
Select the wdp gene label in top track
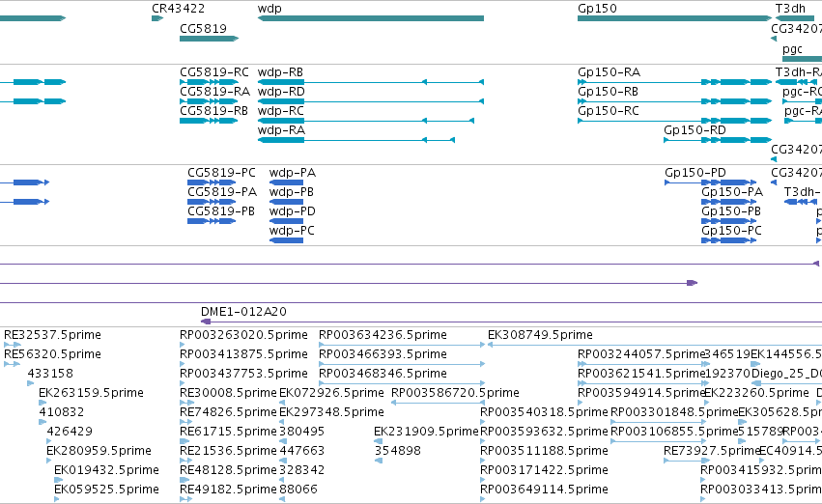pos(269,9)
